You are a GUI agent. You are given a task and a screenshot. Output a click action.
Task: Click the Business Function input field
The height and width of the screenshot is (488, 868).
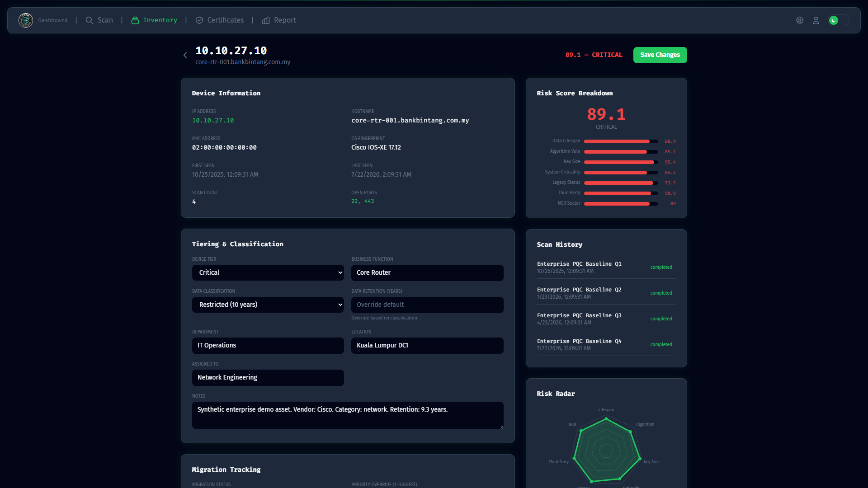(427, 273)
